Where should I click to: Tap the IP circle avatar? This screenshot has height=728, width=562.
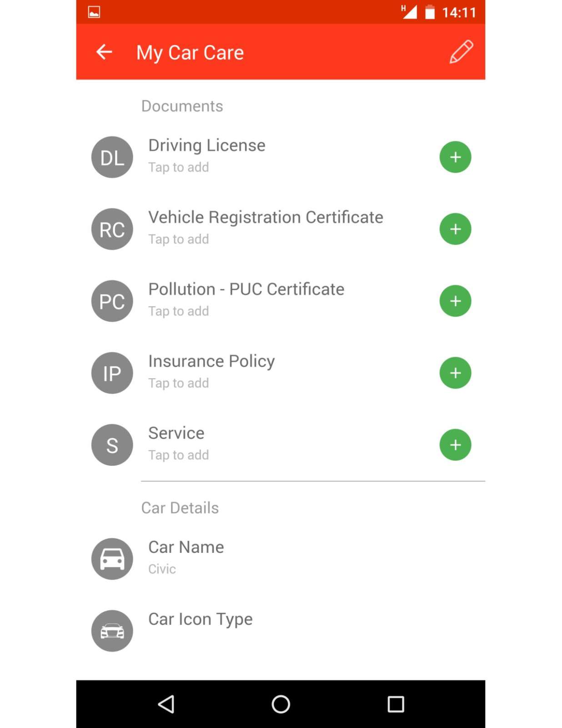pyautogui.click(x=112, y=373)
